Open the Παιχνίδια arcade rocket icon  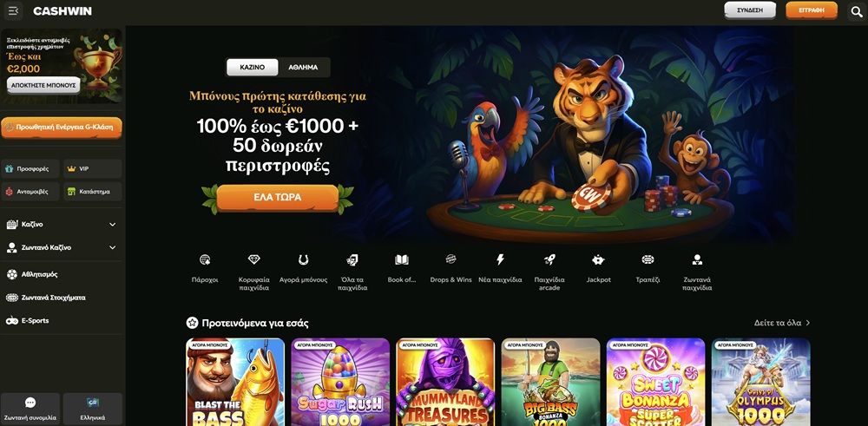click(x=549, y=259)
